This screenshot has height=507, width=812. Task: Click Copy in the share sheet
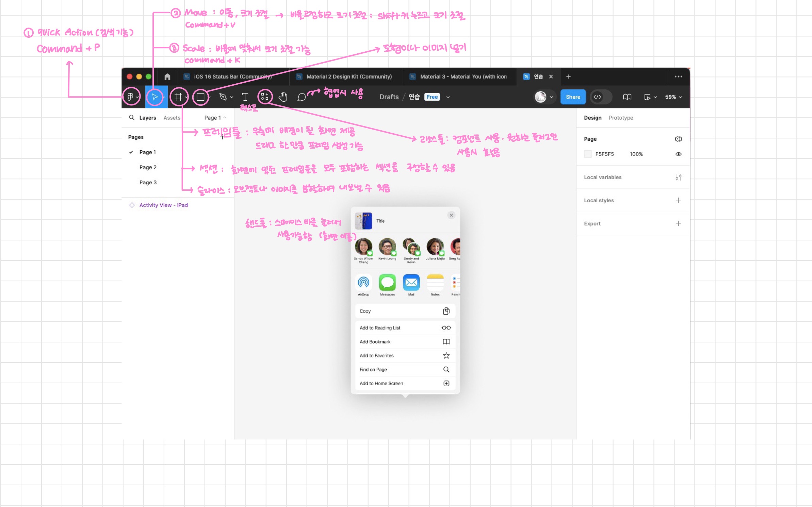(x=405, y=311)
